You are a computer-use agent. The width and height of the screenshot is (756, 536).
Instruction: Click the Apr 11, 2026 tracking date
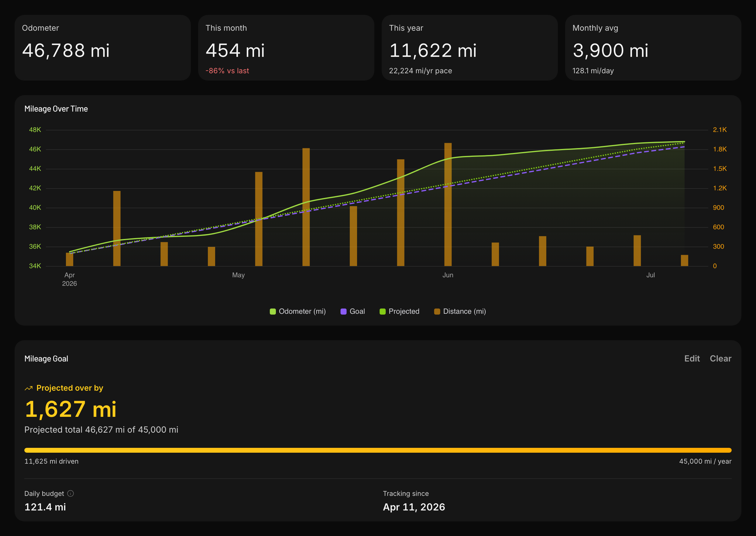[x=414, y=507]
